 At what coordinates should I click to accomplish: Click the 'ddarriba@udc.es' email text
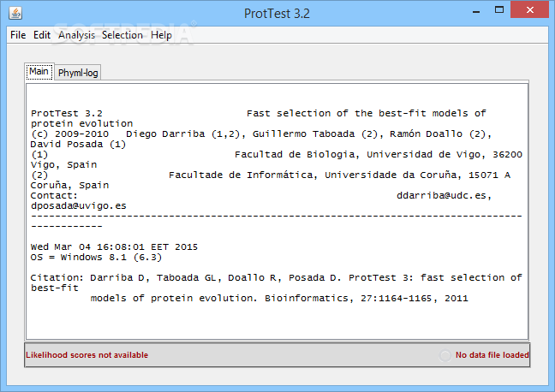point(444,196)
